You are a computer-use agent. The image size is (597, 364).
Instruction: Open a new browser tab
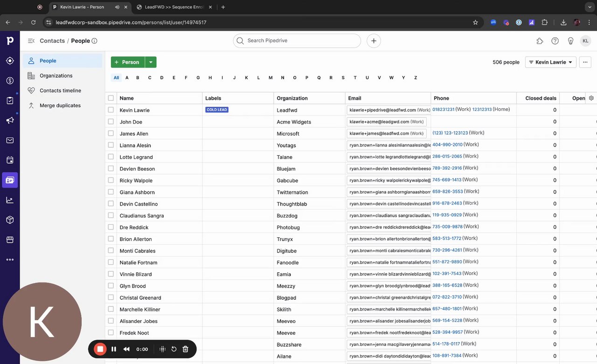pyautogui.click(x=223, y=7)
